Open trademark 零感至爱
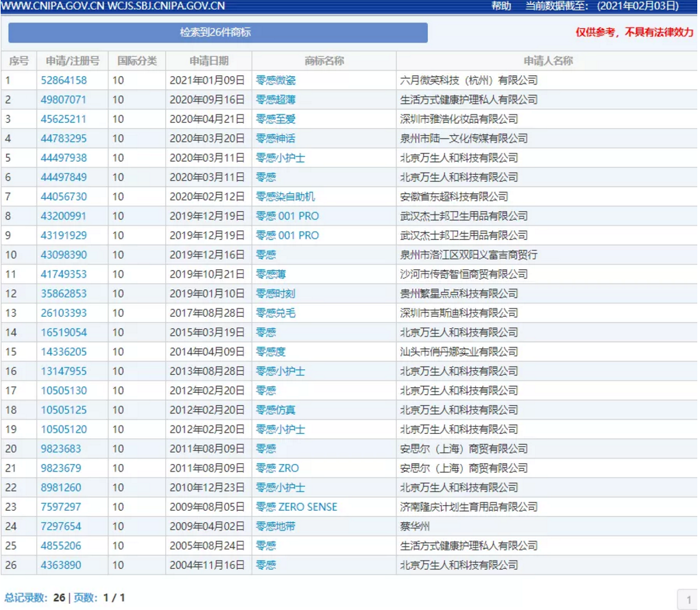Screen dimensions: 700x610 pos(276,119)
